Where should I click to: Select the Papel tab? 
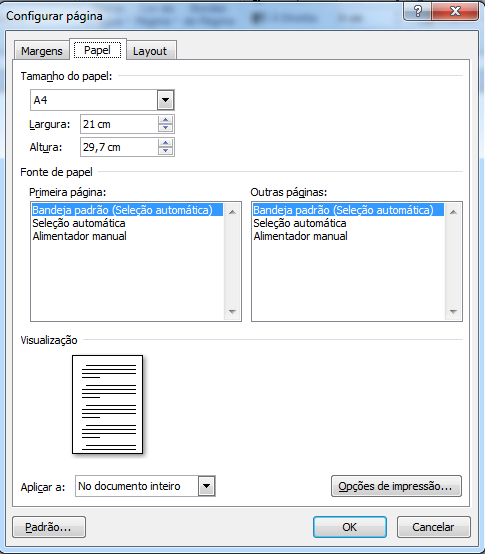point(97,50)
